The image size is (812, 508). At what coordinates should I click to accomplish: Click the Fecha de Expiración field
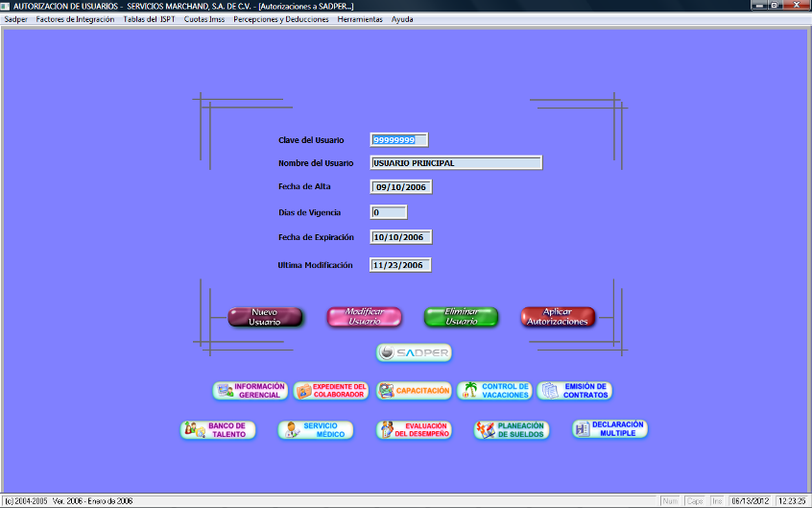(x=401, y=237)
